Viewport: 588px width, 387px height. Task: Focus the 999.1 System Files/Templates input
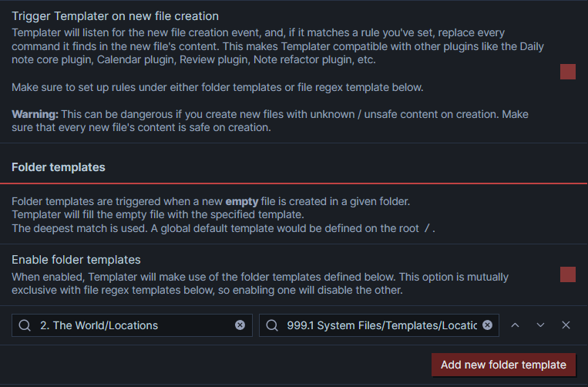[x=378, y=325]
